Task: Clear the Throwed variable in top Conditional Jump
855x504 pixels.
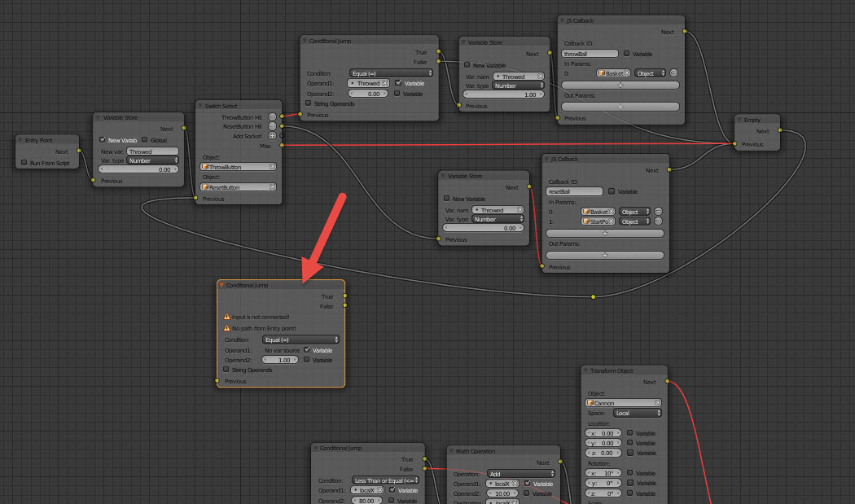Action: tap(385, 83)
